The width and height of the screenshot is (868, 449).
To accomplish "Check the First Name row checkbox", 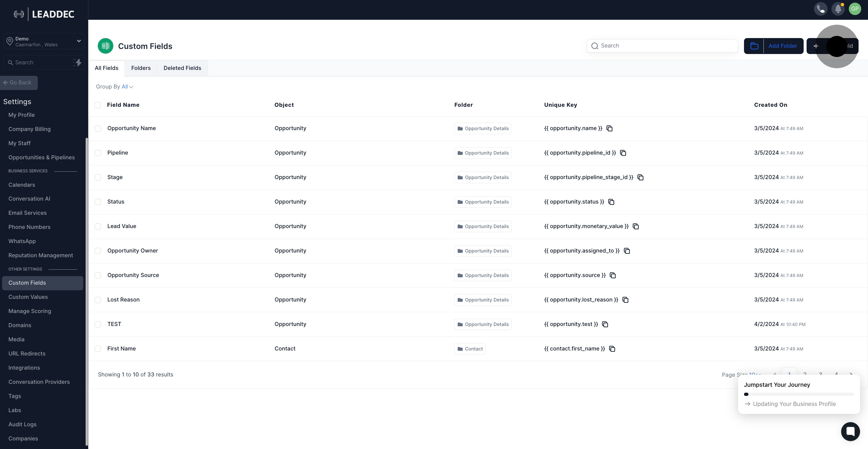I will [x=98, y=349].
